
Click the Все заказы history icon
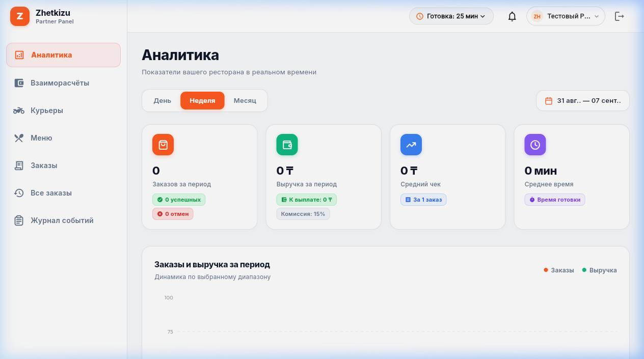[x=19, y=193]
